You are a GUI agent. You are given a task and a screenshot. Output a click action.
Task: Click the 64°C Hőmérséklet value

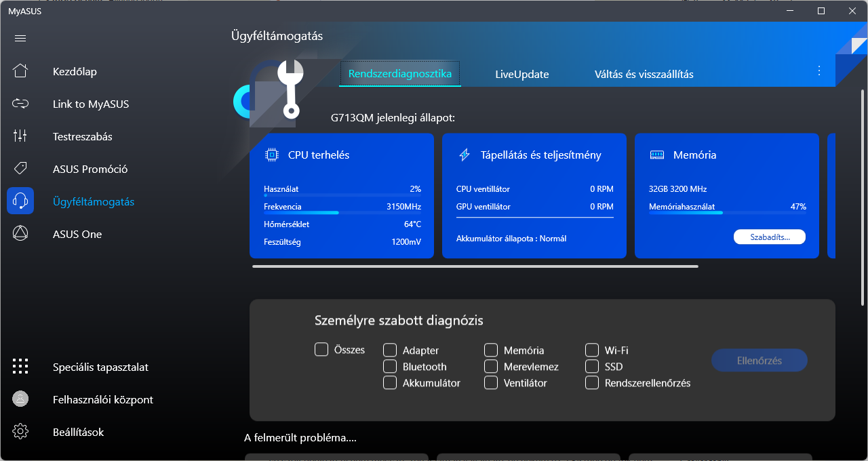(x=412, y=224)
